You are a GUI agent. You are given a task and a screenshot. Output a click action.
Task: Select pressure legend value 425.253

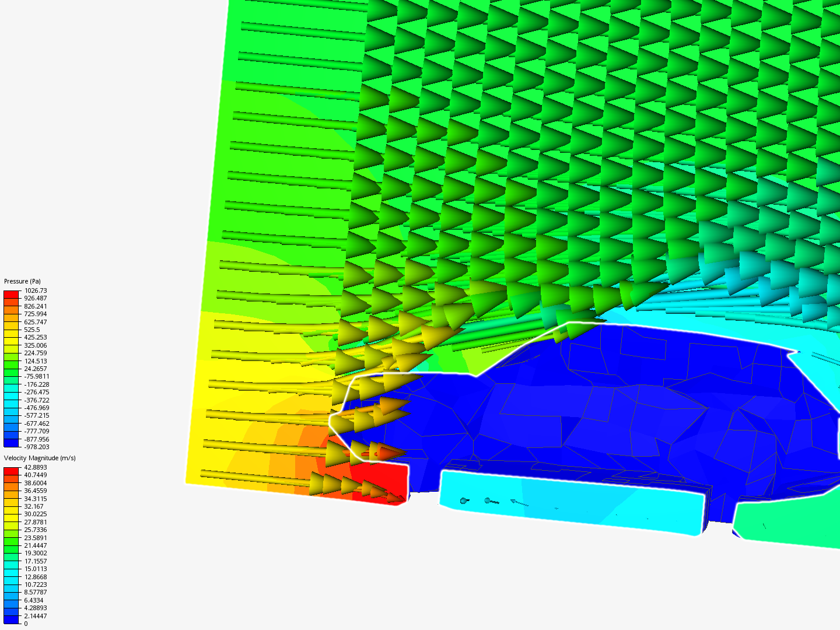[36, 337]
